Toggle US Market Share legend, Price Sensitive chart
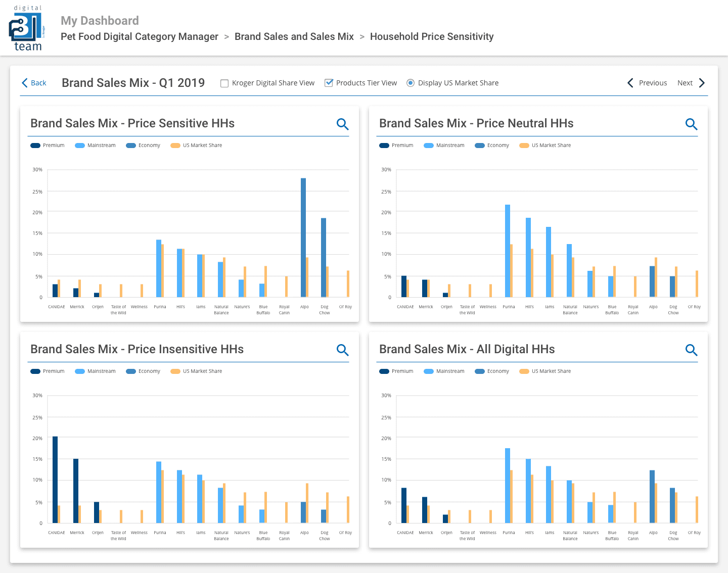This screenshot has height=573, width=728. pos(196,146)
